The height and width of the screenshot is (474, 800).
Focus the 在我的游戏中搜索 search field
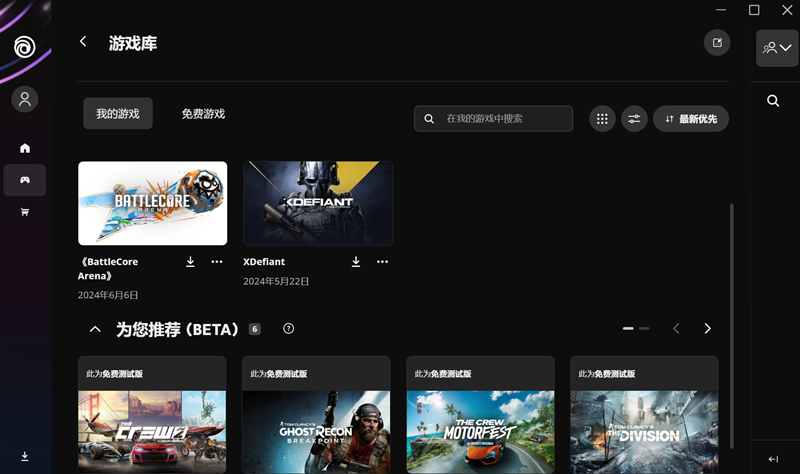(x=493, y=118)
